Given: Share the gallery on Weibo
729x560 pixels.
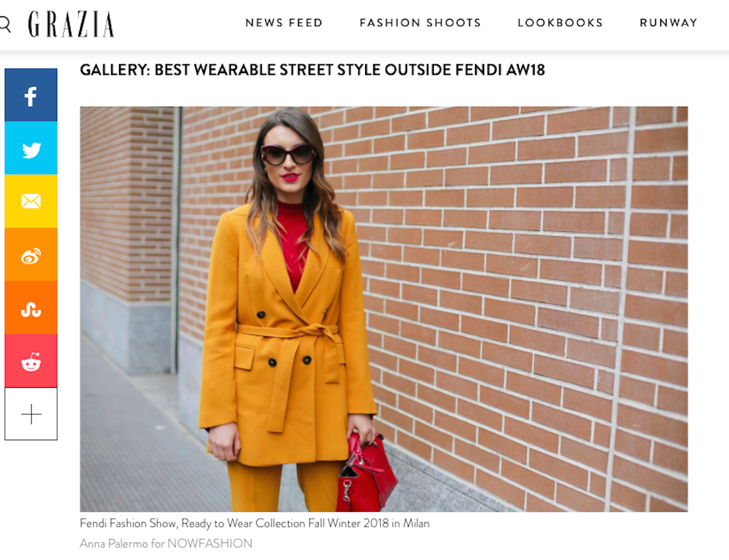Looking at the screenshot, I should [31, 254].
